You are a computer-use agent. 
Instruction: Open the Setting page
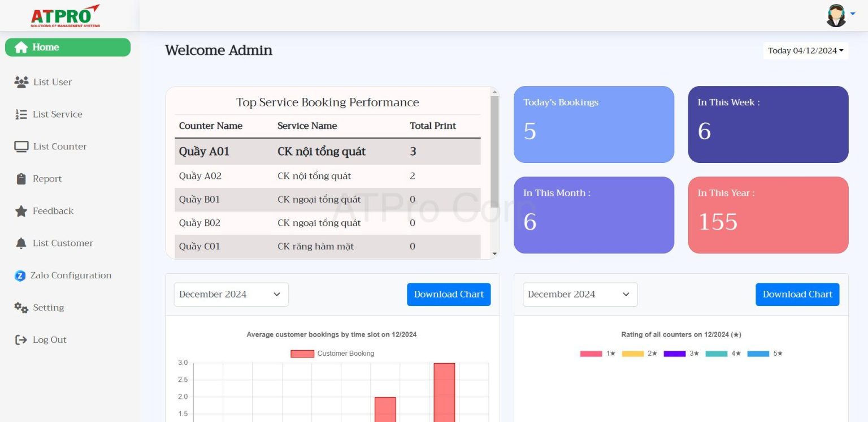48,308
